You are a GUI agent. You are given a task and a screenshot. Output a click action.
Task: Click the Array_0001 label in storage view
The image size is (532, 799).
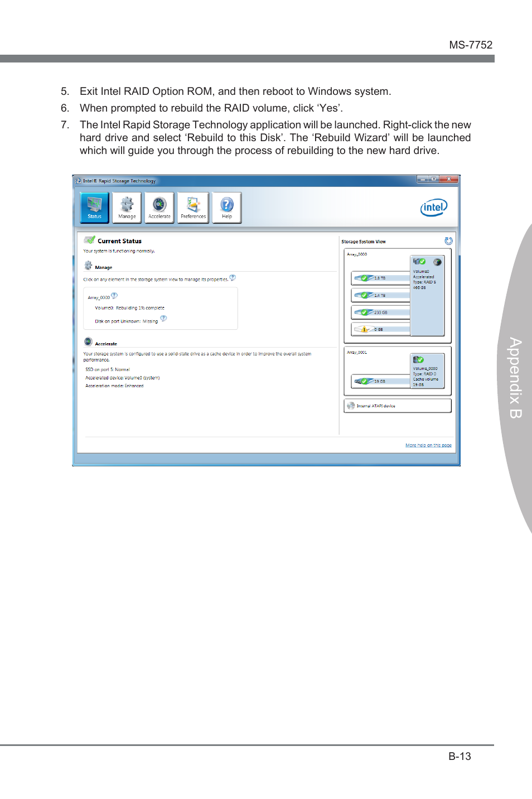click(x=357, y=352)
